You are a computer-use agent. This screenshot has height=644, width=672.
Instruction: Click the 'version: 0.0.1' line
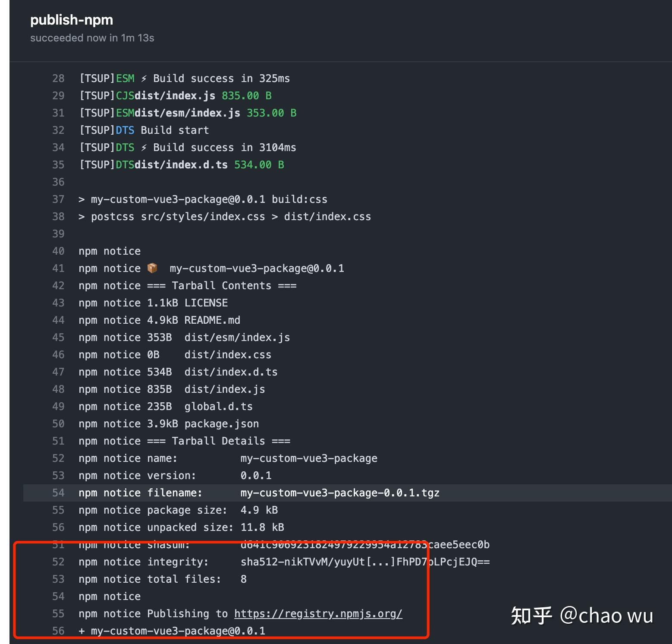coord(175,476)
